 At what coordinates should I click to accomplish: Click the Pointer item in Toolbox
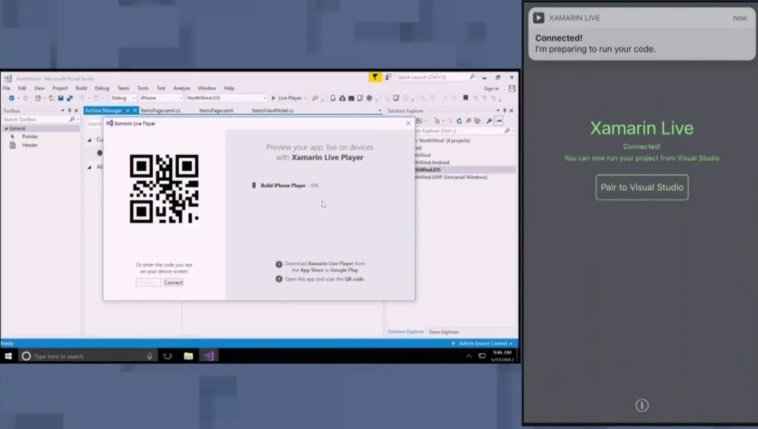(29, 136)
